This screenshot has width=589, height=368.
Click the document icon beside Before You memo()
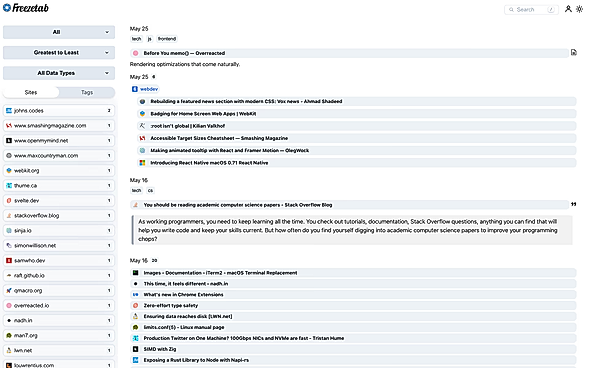574,53
